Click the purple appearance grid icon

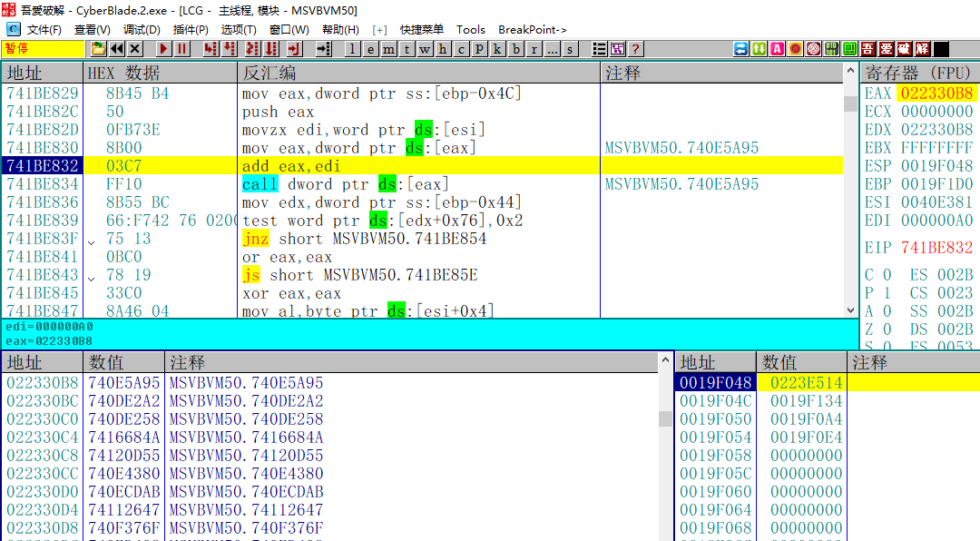pos(618,49)
